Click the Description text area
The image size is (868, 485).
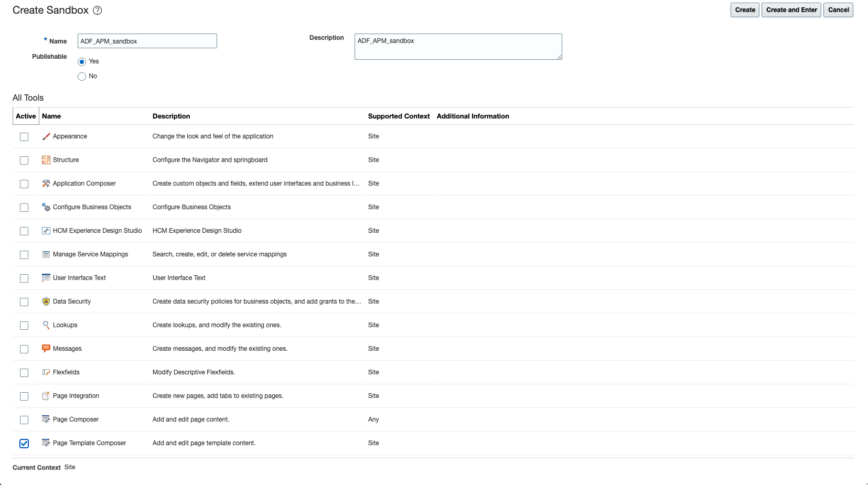pos(457,46)
